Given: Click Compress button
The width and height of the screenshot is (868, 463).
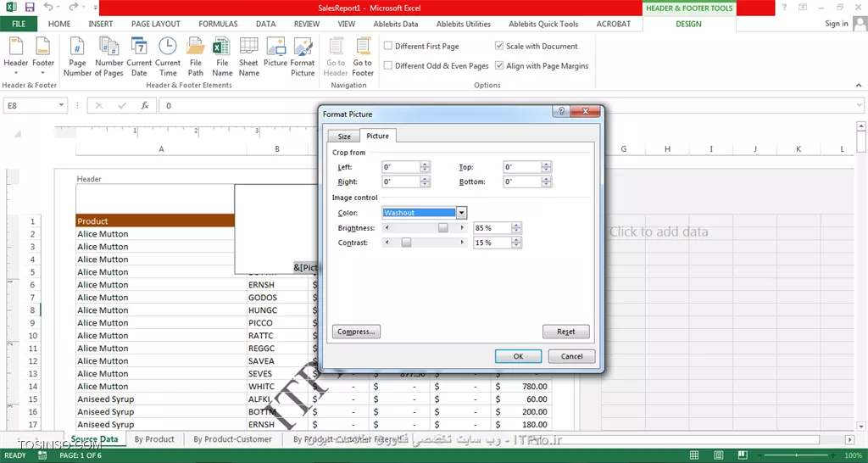Looking at the screenshot, I should click(x=356, y=332).
